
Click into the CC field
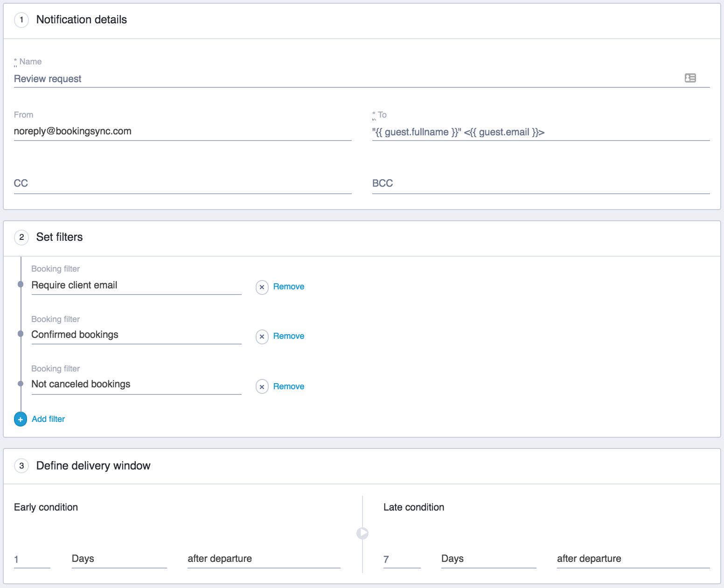pyautogui.click(x=182, y=183)
